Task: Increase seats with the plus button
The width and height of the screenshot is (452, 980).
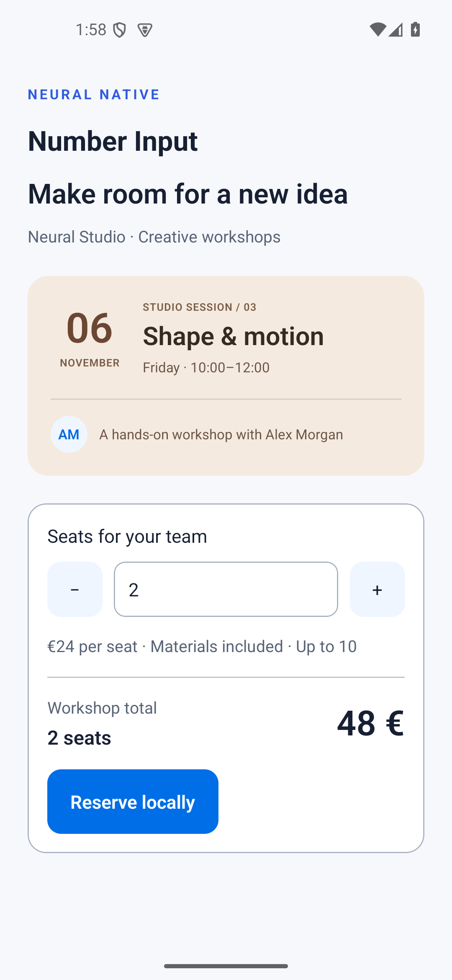Action: click(377, 589)
